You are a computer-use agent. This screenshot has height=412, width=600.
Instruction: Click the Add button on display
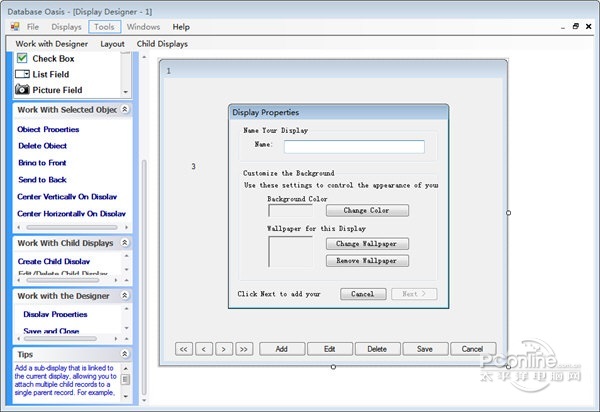click(x=282, y=349)
